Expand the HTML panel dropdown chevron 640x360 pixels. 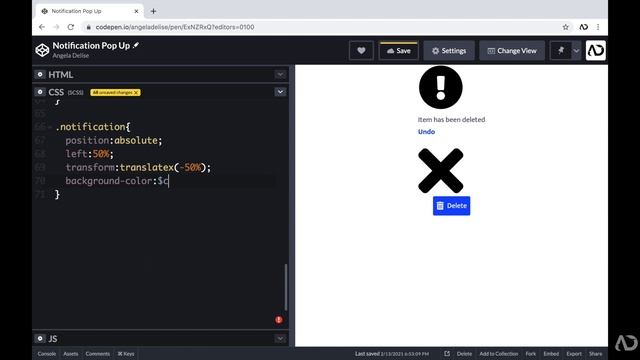[280, 74]
